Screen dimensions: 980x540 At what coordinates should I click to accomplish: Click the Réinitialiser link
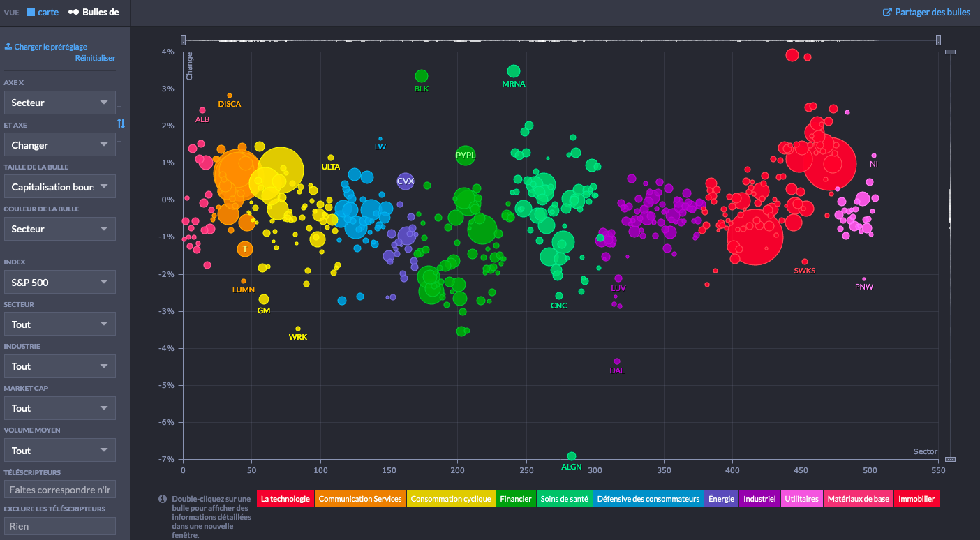tap(95, 58)
